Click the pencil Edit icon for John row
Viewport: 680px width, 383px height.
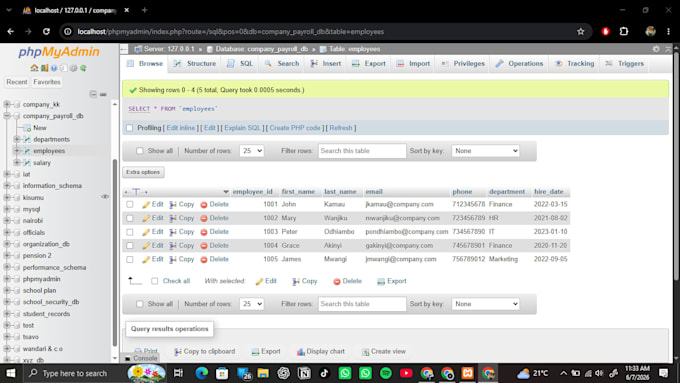click(146, 204)
